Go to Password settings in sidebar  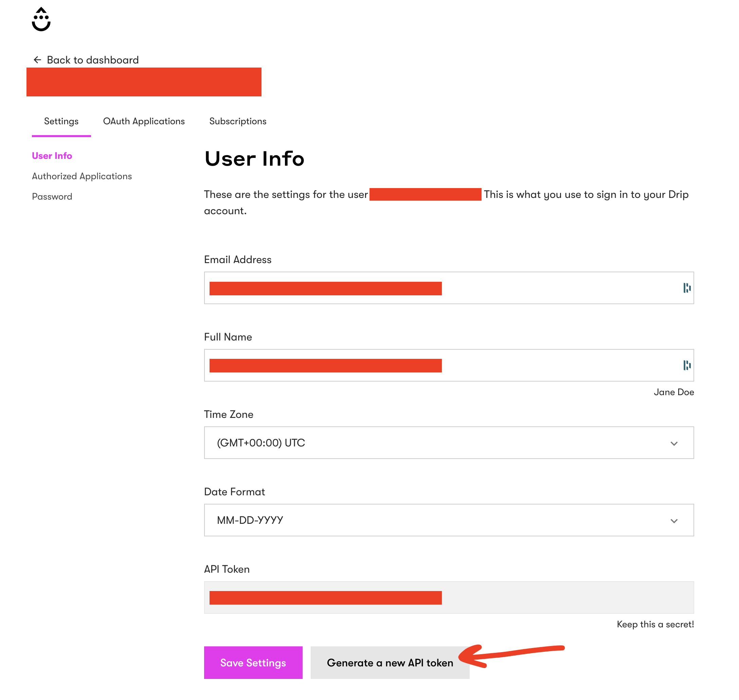pos(52,197)
